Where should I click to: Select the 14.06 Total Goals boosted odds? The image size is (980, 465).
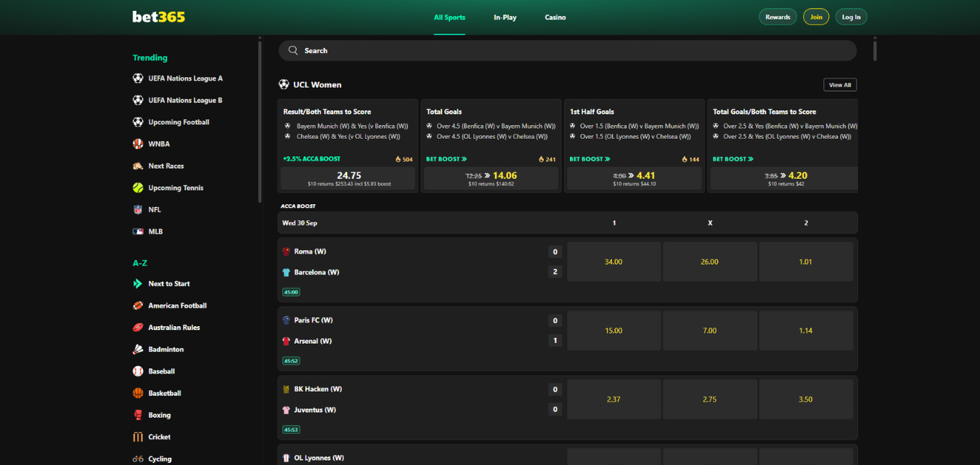click(491, 179)
